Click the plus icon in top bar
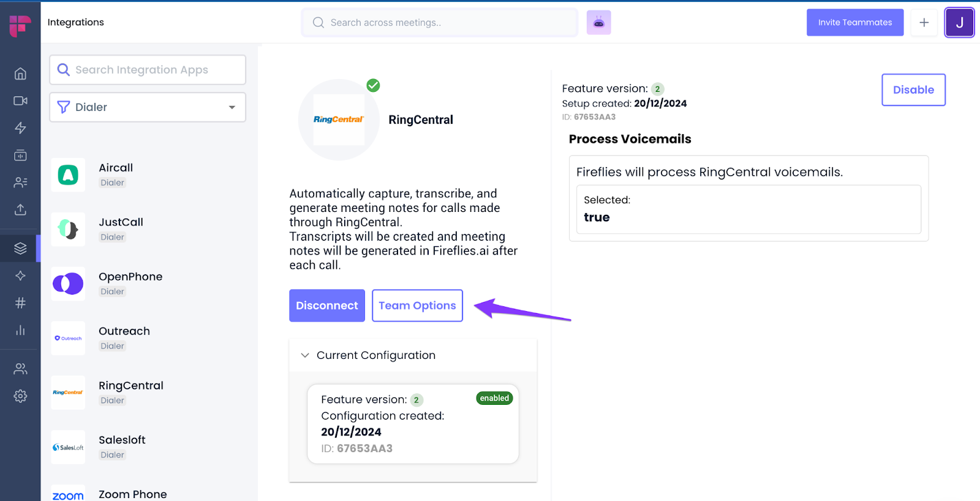 pos(924,23)
